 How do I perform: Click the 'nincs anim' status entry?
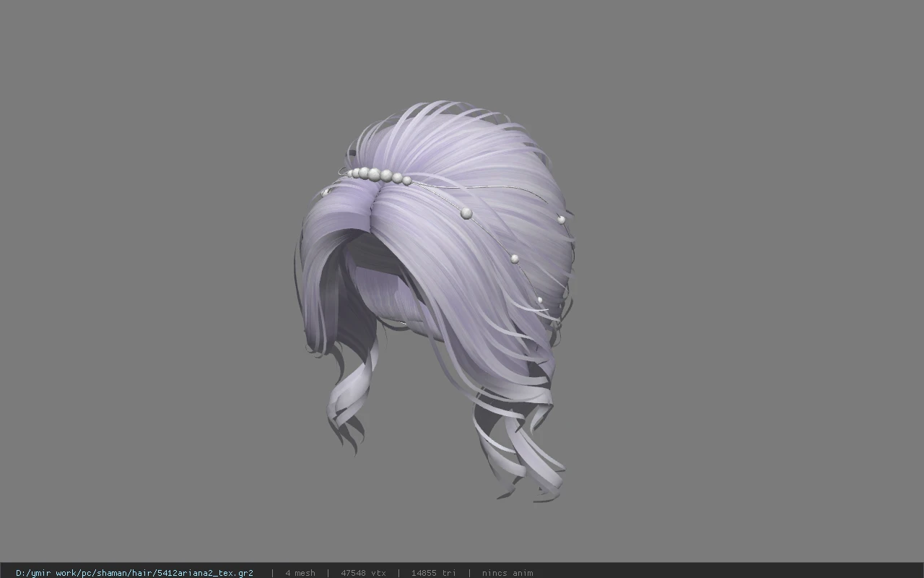tap(507, 573)
